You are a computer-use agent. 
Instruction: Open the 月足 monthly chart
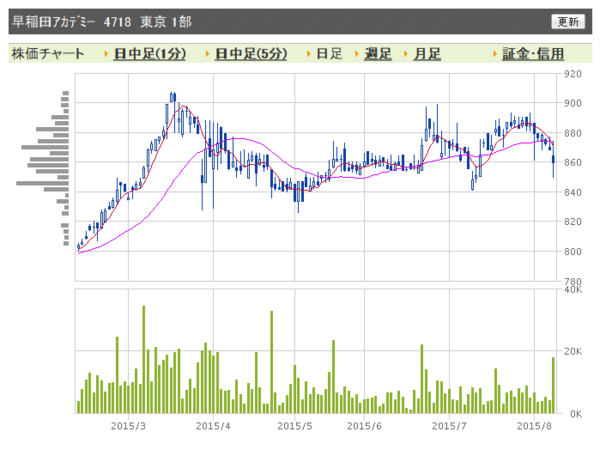427,54
